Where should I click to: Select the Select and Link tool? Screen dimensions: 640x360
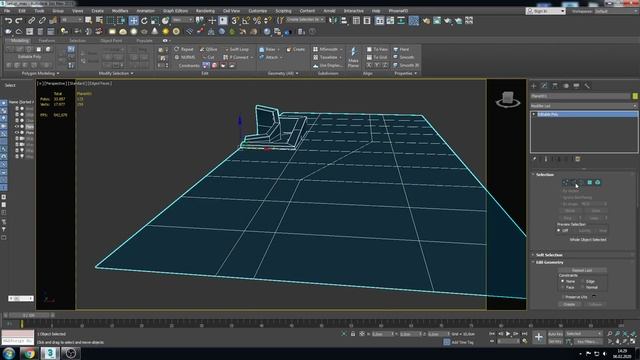[31, 20]
